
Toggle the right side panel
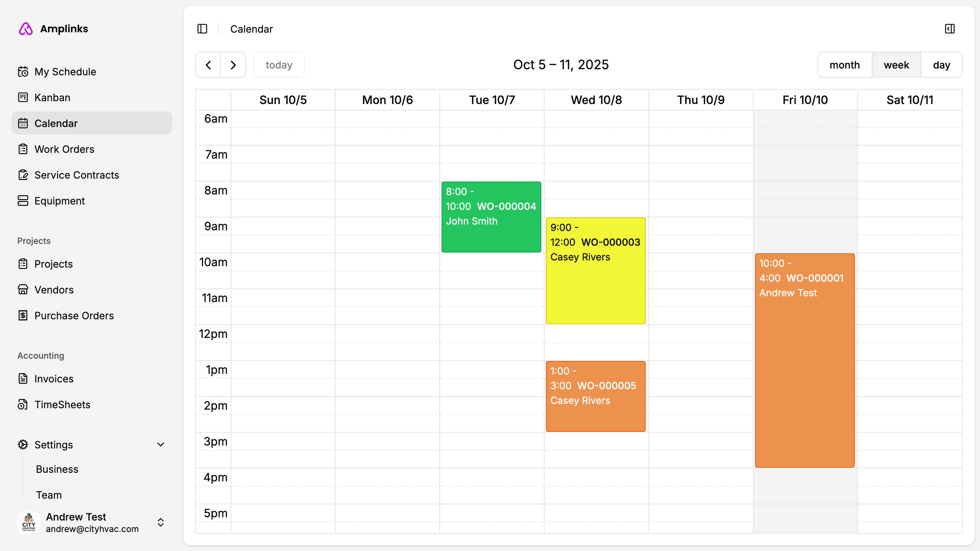(x=950, y=29)
